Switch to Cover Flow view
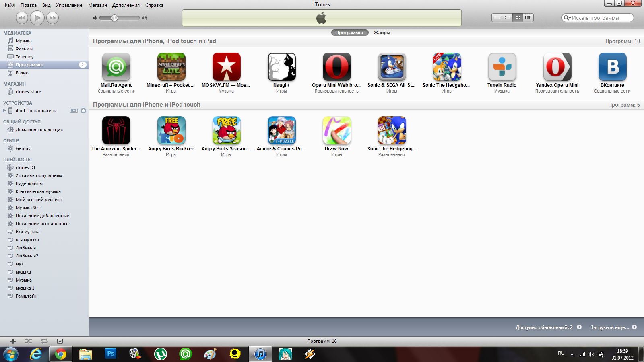 528,18
